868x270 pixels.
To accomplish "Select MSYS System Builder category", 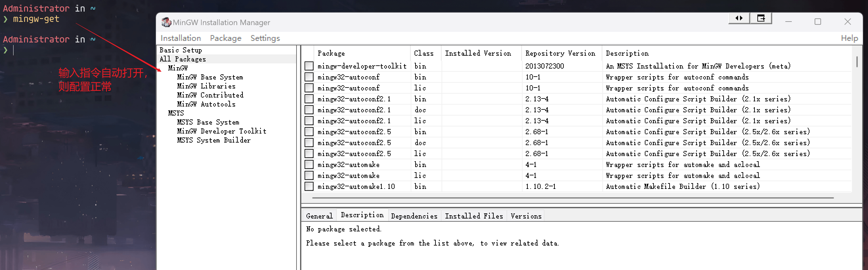I will click(x=214, y=140).
